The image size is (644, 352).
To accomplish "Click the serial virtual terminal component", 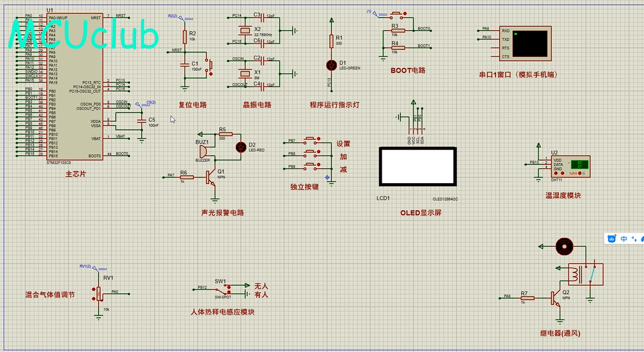I will [x=525, y=44].
